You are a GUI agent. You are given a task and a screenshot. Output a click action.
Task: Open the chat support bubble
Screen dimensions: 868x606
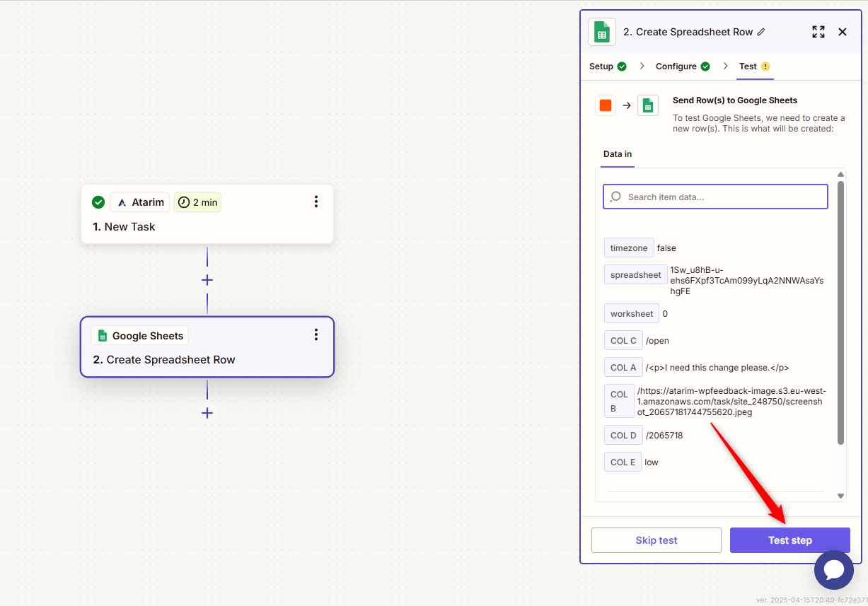pyautogui.click(x=833, y=570)
